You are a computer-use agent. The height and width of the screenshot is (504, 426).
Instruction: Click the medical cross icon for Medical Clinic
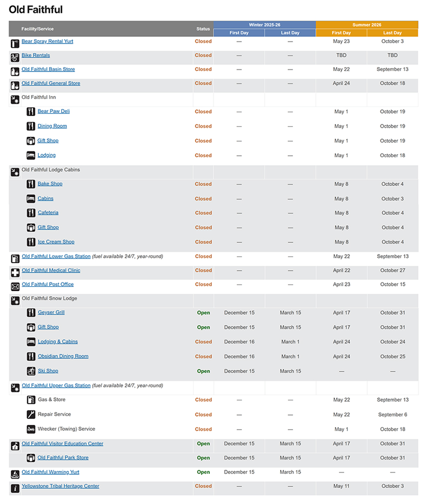(x=15, y=273)
